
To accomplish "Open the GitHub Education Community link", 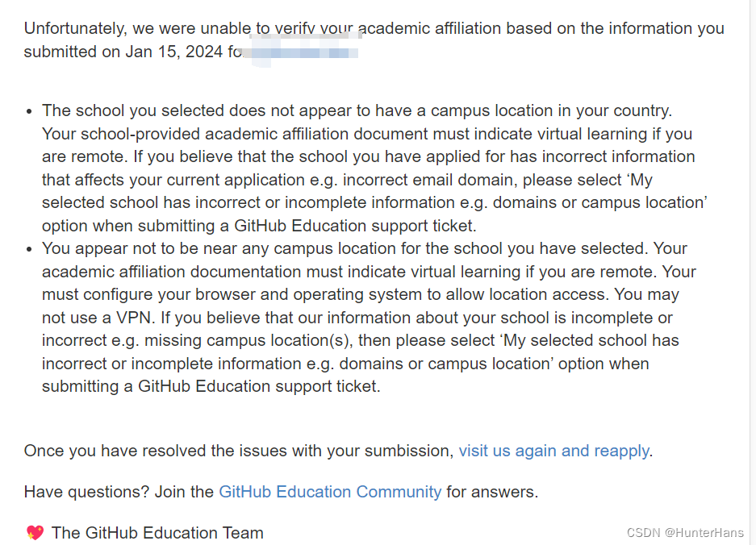I will pos(330,492).
